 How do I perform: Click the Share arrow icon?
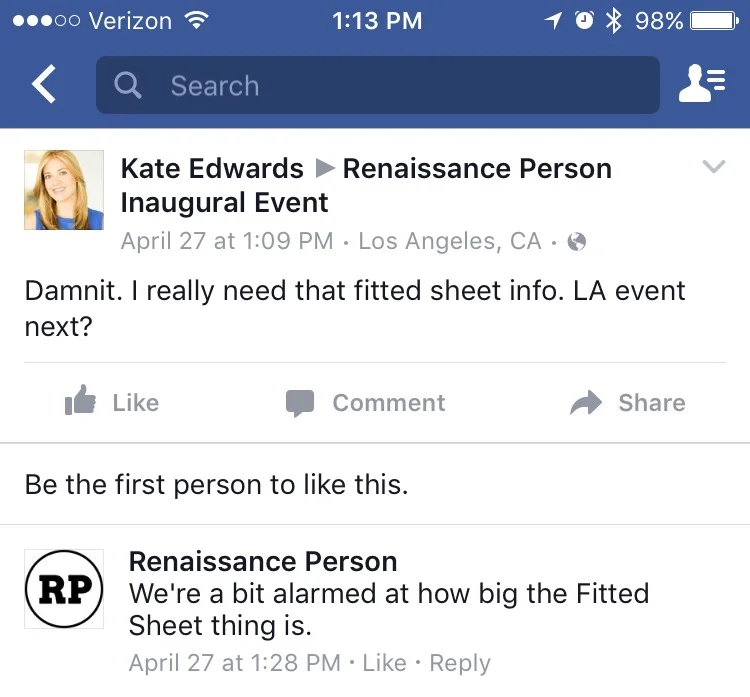[x=586, y=402]
